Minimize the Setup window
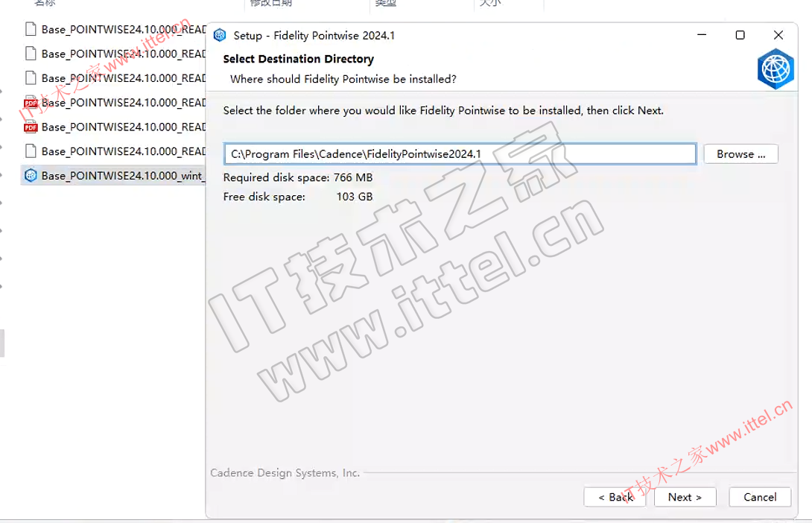 702,35
